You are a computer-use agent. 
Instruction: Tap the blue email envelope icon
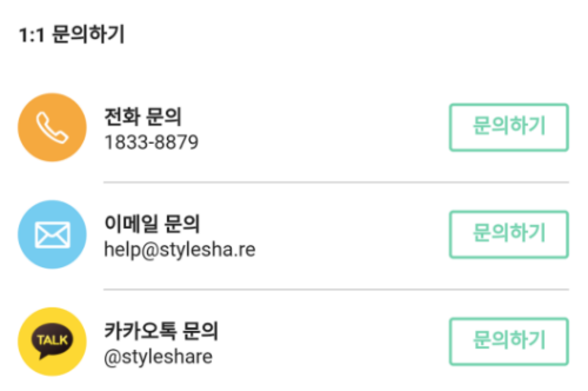(x=52, y=235)
